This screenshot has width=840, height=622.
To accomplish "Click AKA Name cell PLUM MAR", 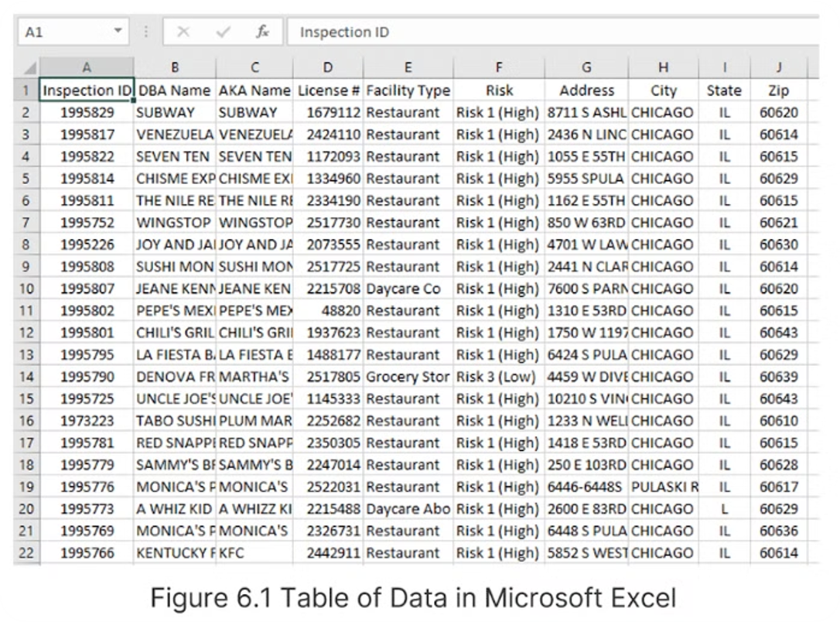I will (254, 421).
